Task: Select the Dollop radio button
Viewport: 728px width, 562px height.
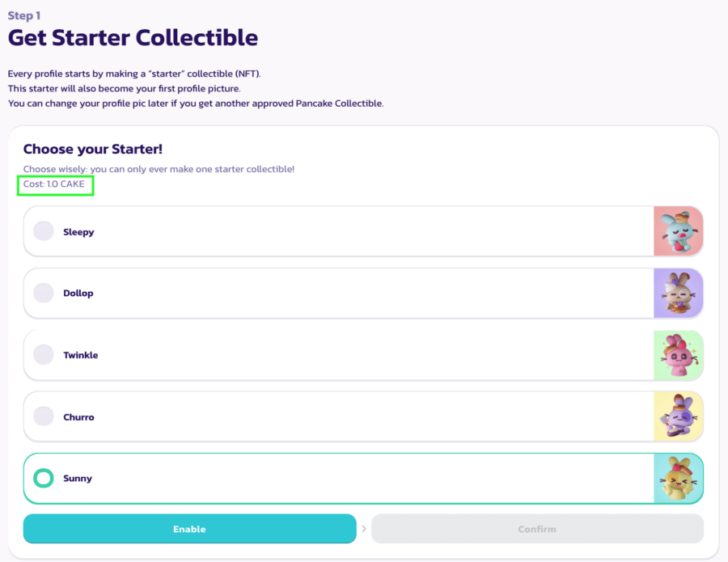Action: click(x=44, y=293)
